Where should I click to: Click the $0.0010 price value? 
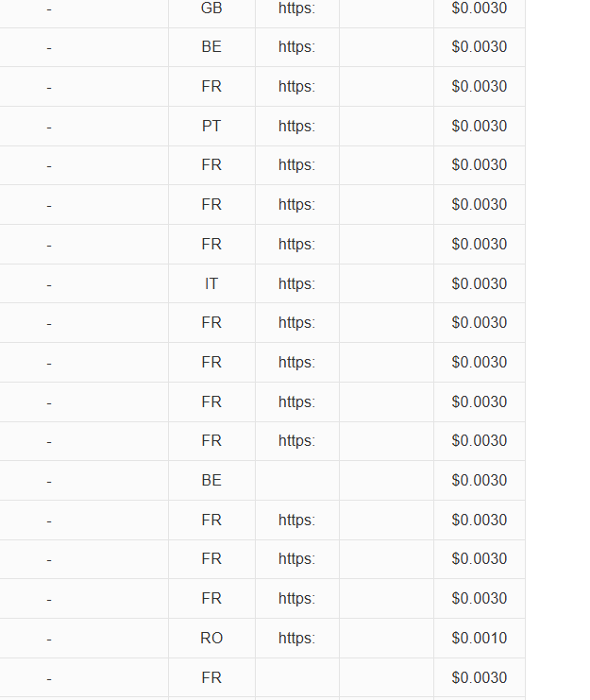[479, 638]
